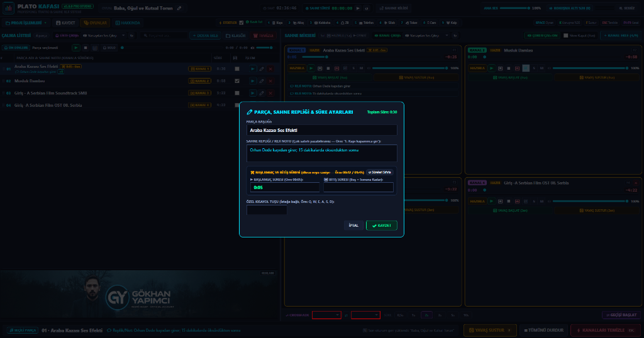Delete the Araba Kazası Ses Efekti row
The height and width of the screenshot is (338, 644).
270,69
